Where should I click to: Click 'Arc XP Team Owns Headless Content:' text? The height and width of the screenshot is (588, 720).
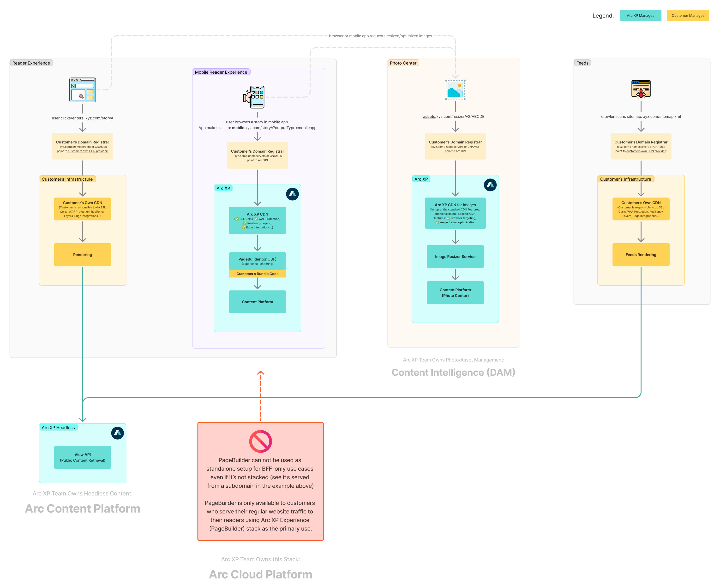[x=82, y=493]
